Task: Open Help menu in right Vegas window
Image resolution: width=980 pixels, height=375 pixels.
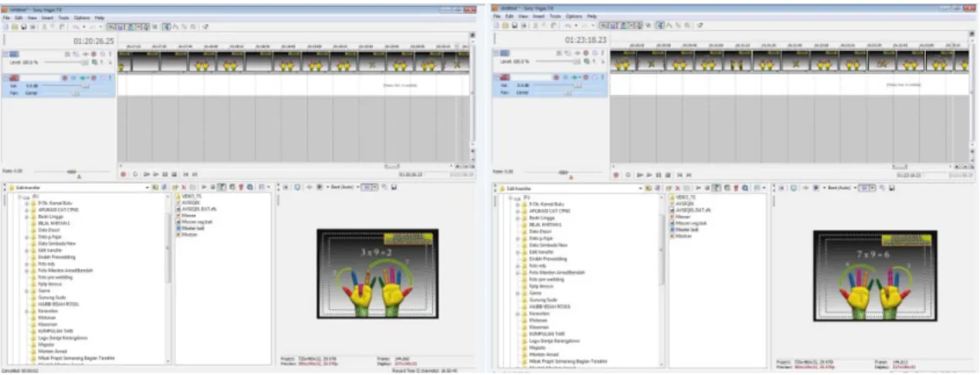Action: pyautogui.click(x=594, y=18)
